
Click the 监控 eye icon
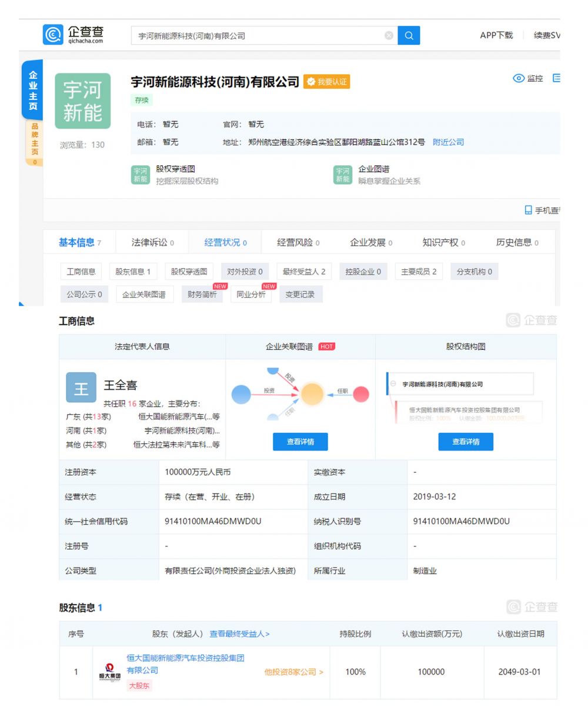point(519,78)
